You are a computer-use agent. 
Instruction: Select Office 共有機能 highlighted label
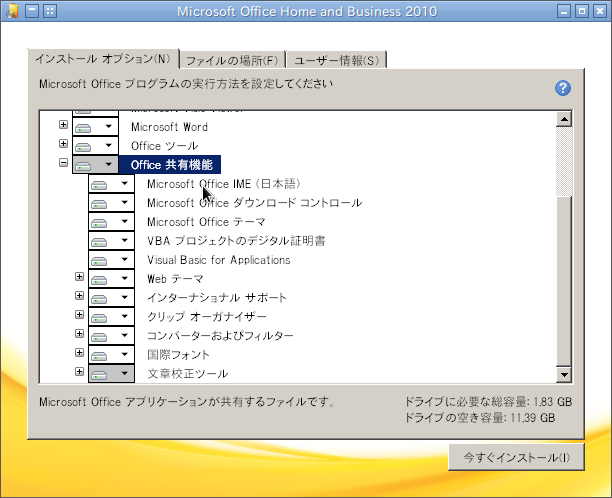(x=170, y=165)
